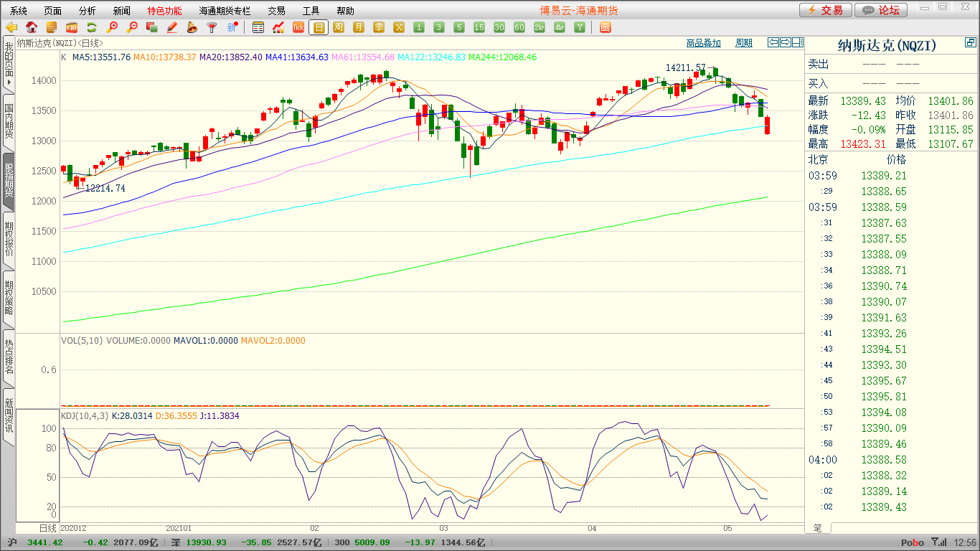Click the signal strength icon in status bar

939,542
